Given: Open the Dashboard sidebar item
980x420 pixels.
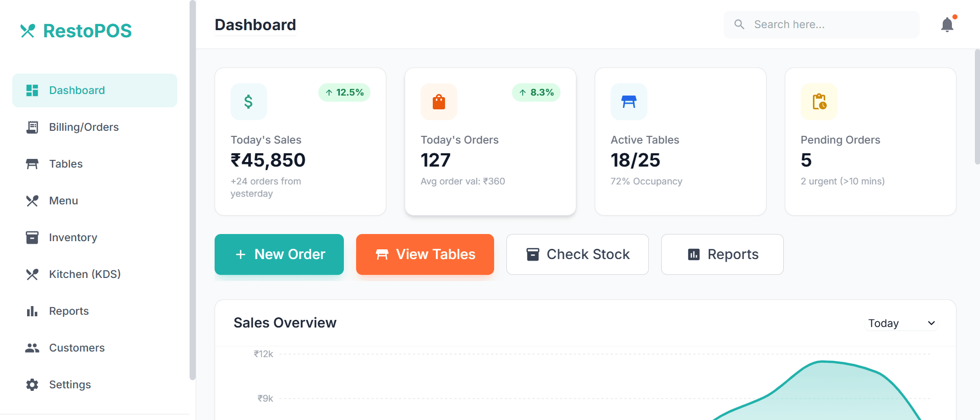Looking at the screenshot, I should point(95,90).
